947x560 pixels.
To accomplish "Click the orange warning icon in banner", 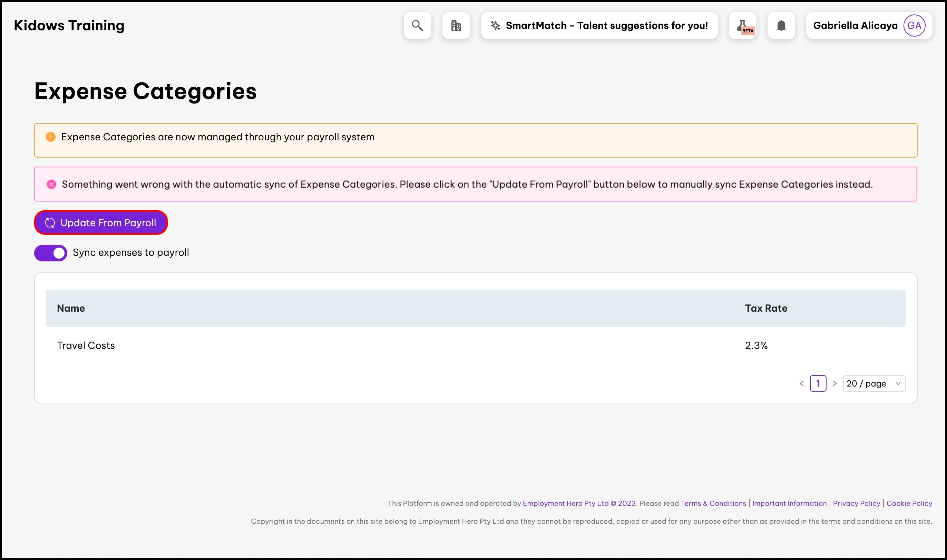I will pos(51,137).
